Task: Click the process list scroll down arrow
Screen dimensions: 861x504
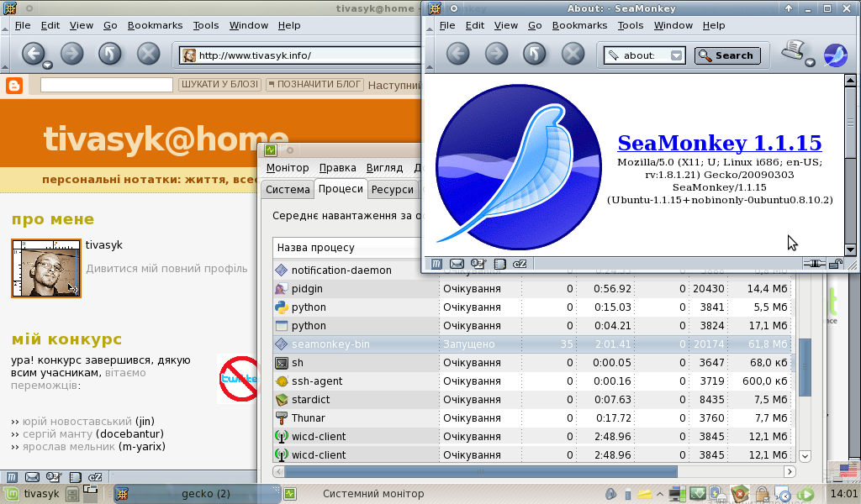Action: pos(805,456)
